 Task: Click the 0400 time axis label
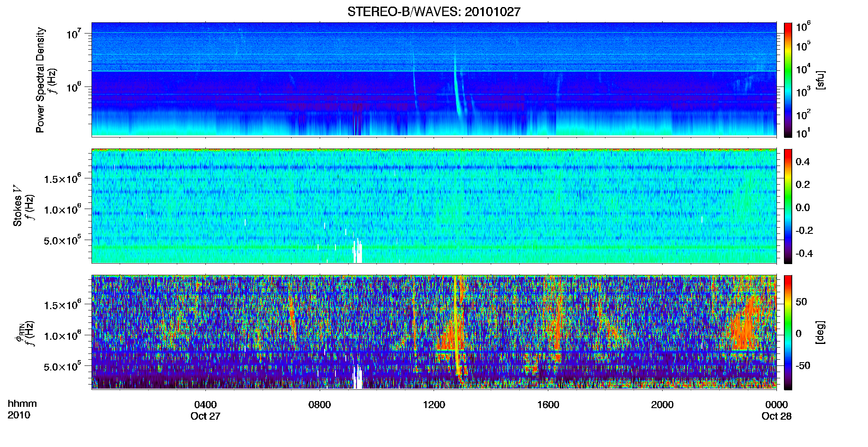coord(205,404)
